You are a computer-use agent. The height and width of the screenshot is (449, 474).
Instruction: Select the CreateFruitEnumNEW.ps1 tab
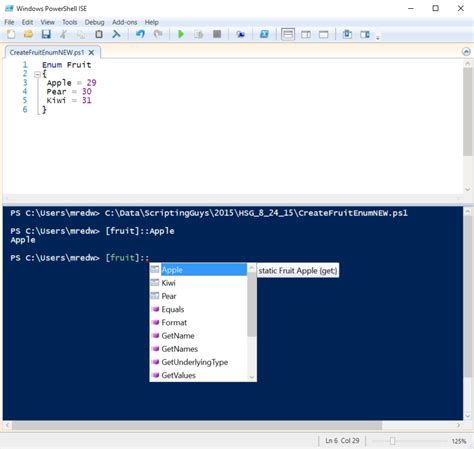(47, 52)
